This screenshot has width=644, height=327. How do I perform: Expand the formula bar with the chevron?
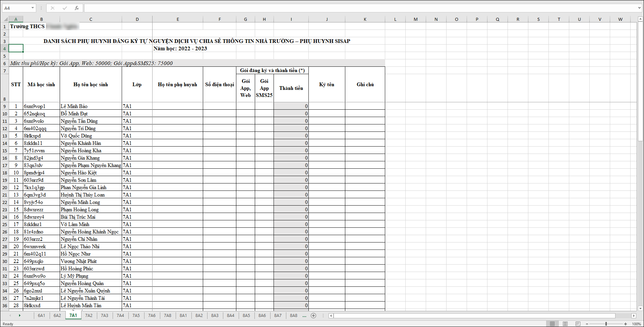640,8
